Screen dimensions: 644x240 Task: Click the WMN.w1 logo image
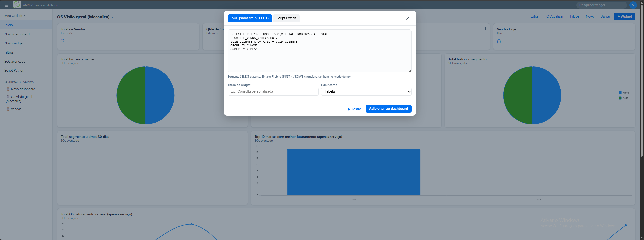pos(17,5)
